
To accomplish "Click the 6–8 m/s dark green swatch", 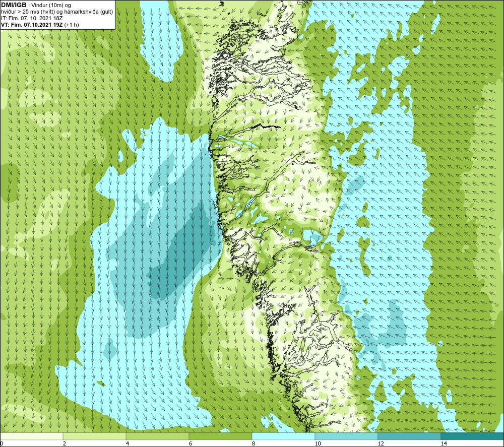I will point(221,436).
